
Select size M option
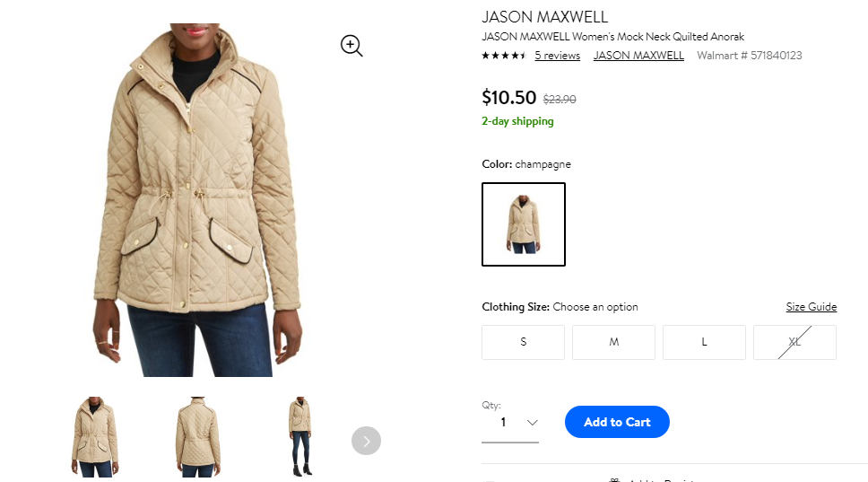(x=614, y=342)
